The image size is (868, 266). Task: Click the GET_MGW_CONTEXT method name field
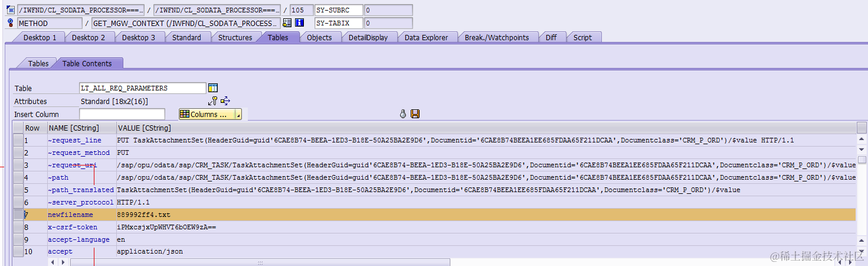click(185, 23)
